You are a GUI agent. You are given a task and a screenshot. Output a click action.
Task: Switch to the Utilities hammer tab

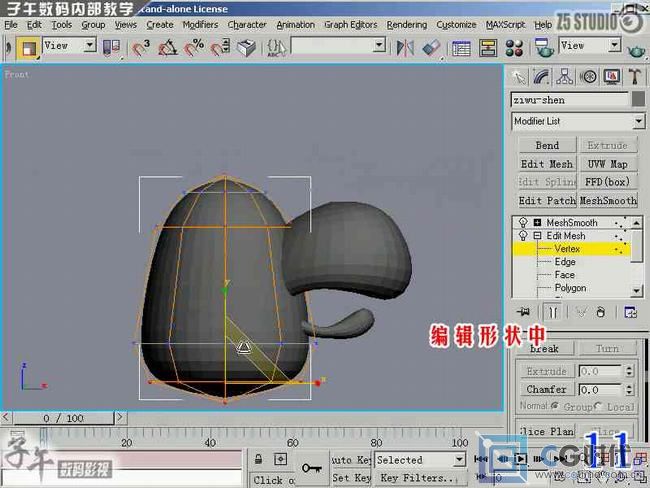635,77
